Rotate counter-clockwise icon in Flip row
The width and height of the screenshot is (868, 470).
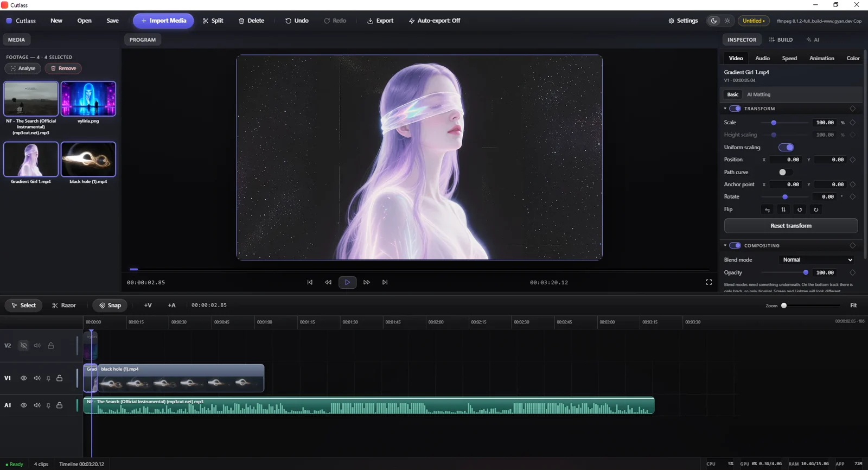click(x=800, y=209)
